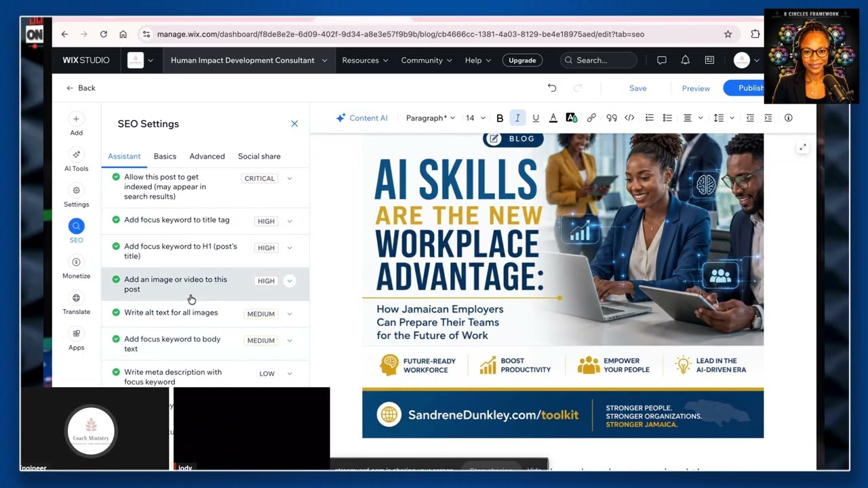Switch to the Basics tab
The height and width of the screenshot is (488, 868).
point(165,157)
